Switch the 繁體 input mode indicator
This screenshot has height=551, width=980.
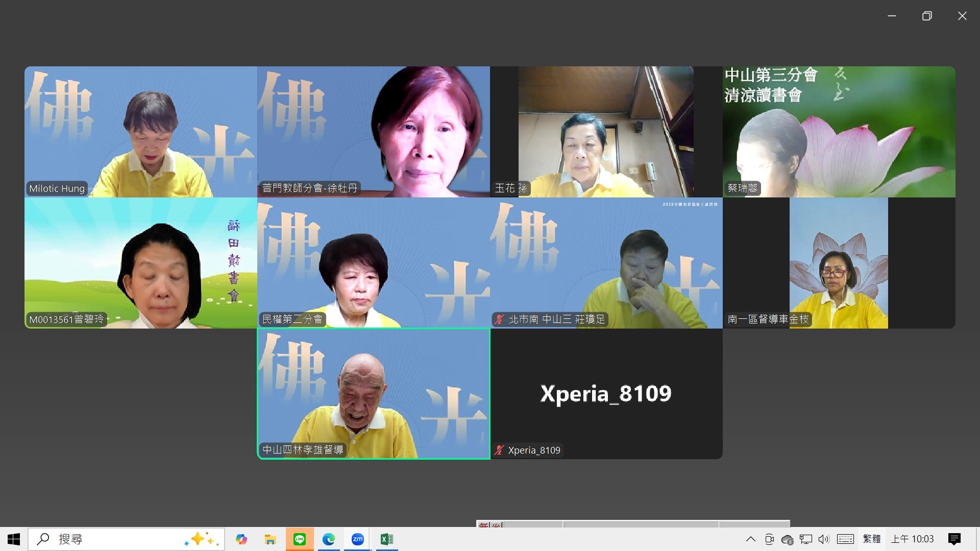872,539
